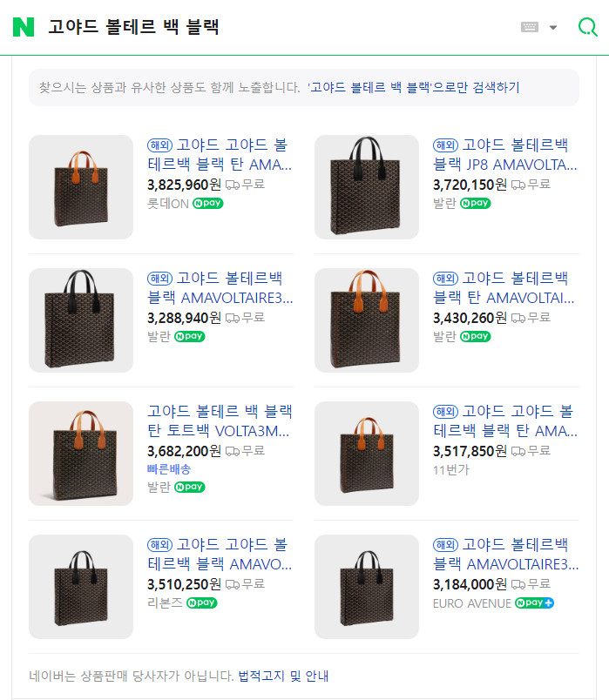
Task: Click the Npay badge next to 리본즈
Action: pos(202,602)
